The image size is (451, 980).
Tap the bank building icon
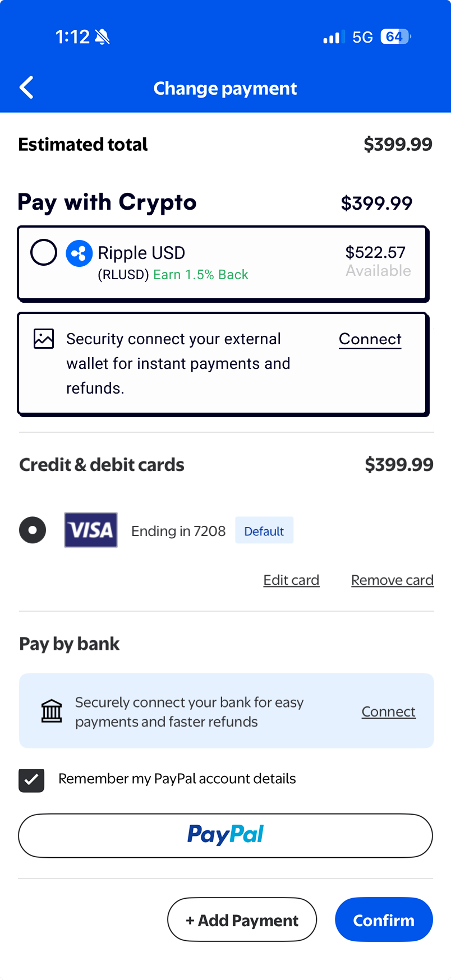tap(52, 711)
